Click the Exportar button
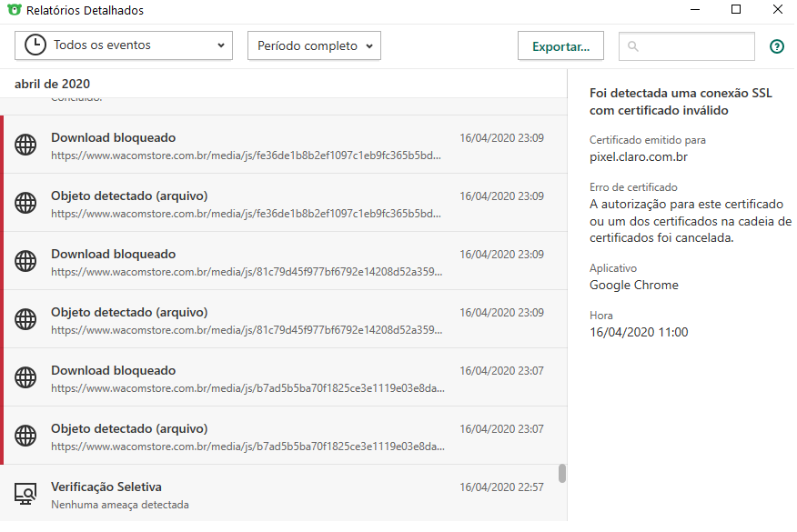 click(560, 45)
